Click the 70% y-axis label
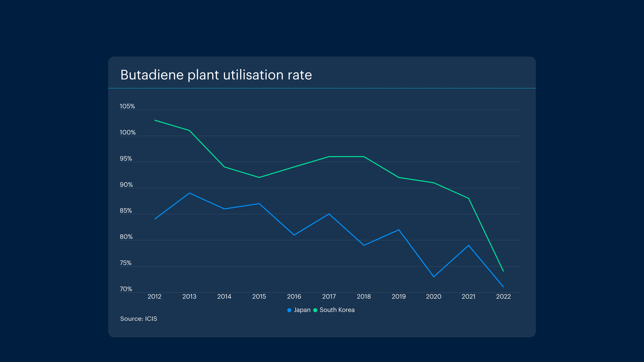The image size is (644, 362). click(126, 289)
